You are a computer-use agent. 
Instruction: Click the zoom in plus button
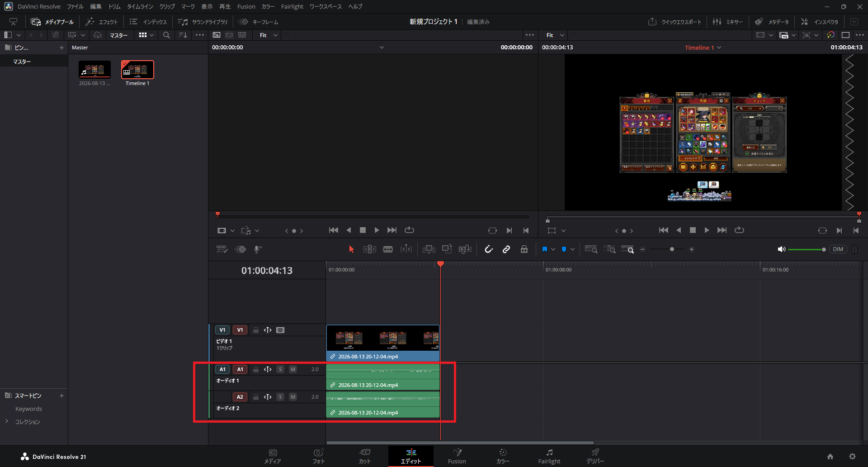pyautogui.click(x=691, y=249)
